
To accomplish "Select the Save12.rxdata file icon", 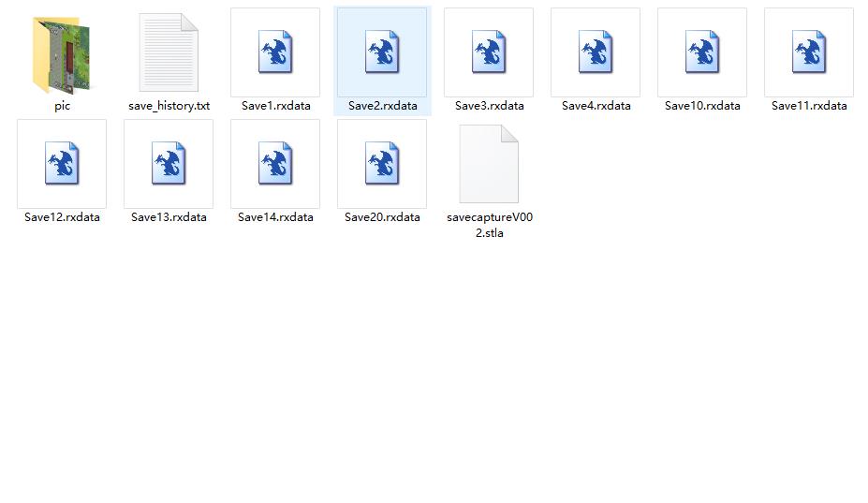I will pyautogui.click(x=62, y=163).
